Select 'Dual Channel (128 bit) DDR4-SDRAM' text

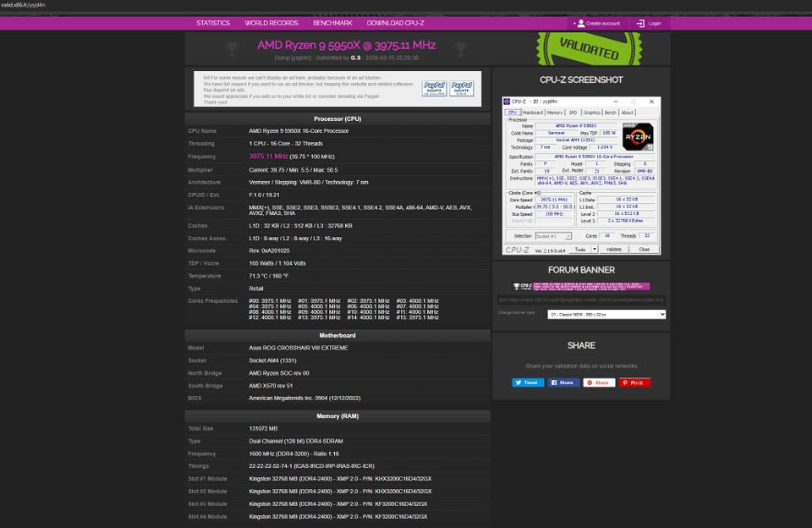(x=296, y=442)
